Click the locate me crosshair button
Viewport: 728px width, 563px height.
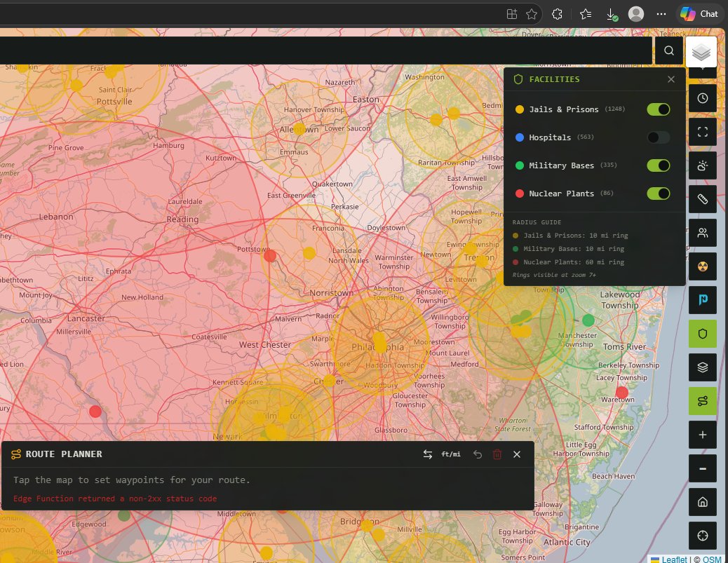pyautogui.click(x=703, y=536)
